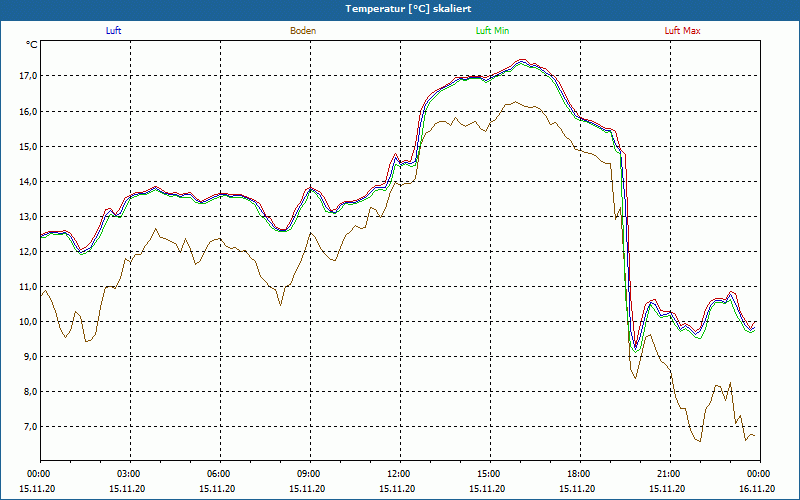
Task: Click the blue Luft legend label
Action: click(113, 31)
